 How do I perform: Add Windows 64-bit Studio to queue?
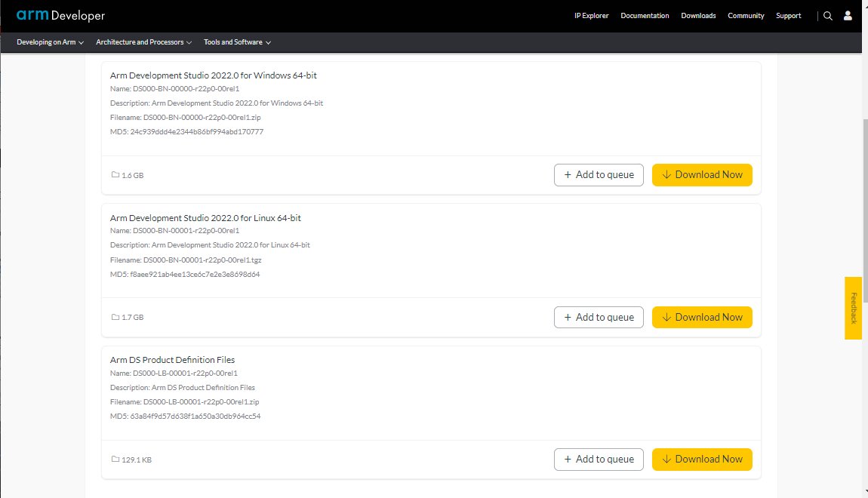tap(599, 175)
